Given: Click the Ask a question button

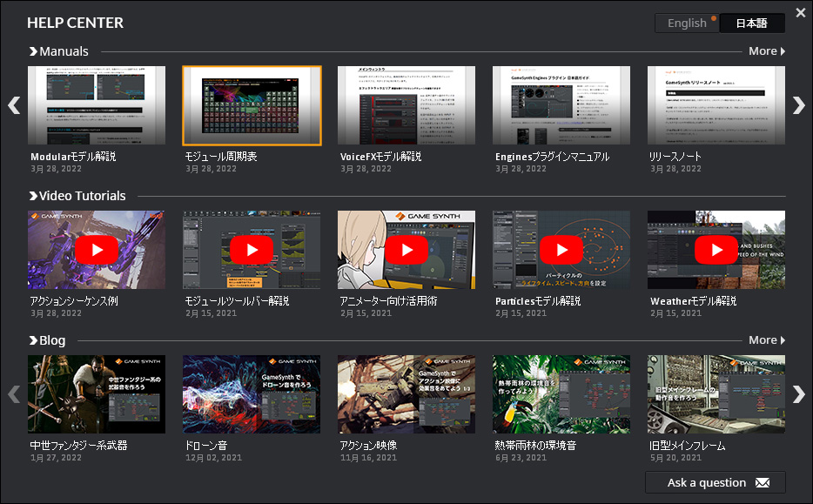Looking at the screenshot, I should (716, 483).
